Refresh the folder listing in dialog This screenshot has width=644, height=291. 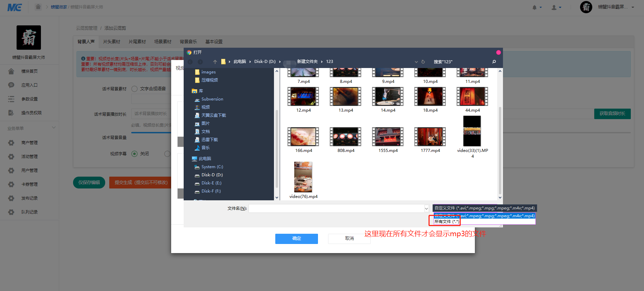point(423,62)
